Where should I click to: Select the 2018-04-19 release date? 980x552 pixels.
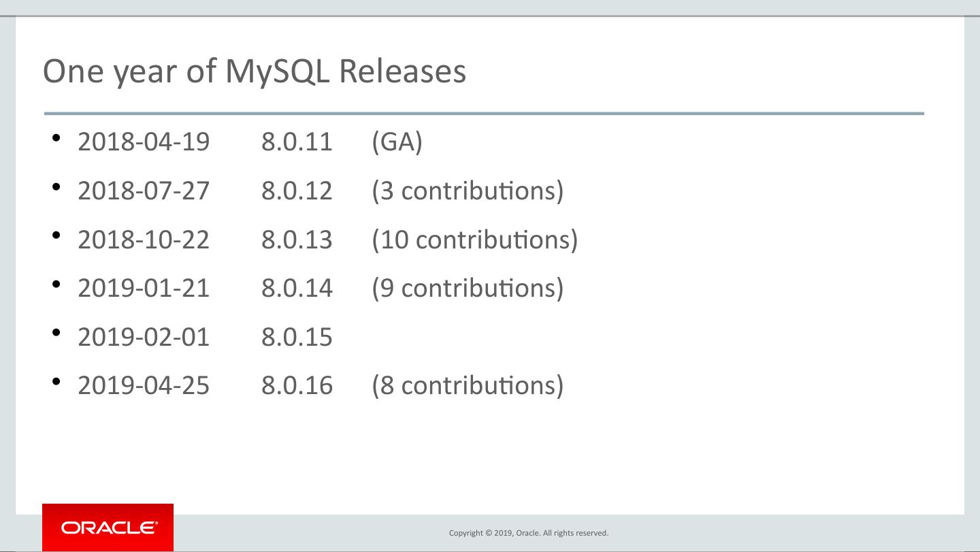click(x=144, y=142)
